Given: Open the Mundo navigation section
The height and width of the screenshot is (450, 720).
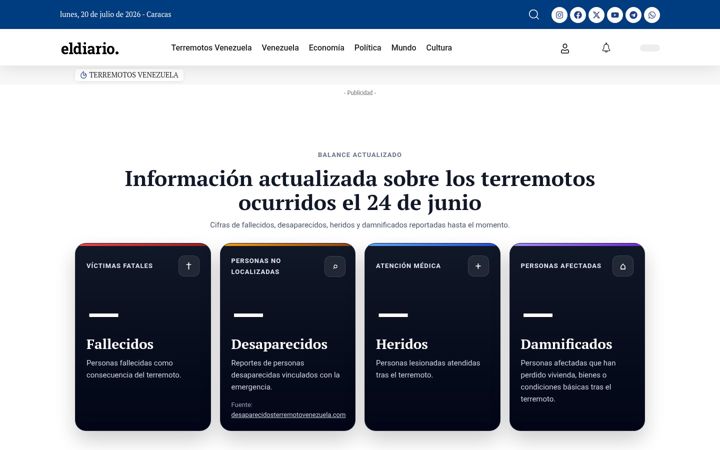Looking at the screenshot, I should 404,48.
